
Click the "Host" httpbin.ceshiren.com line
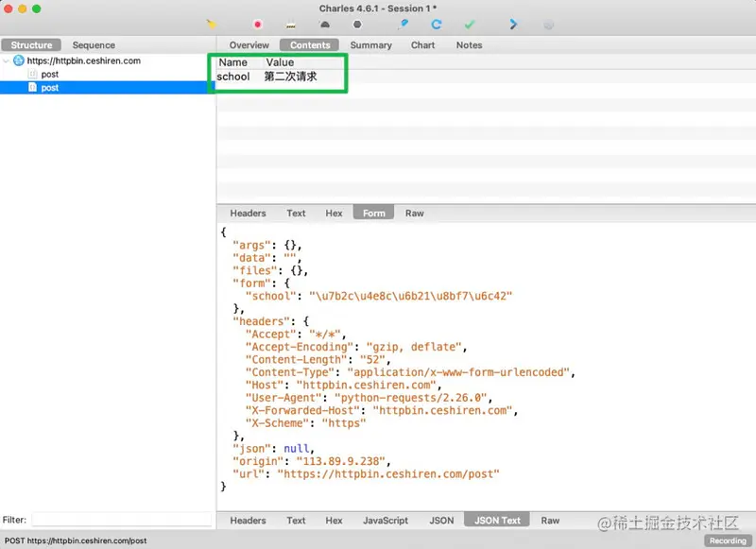(343, 385)
